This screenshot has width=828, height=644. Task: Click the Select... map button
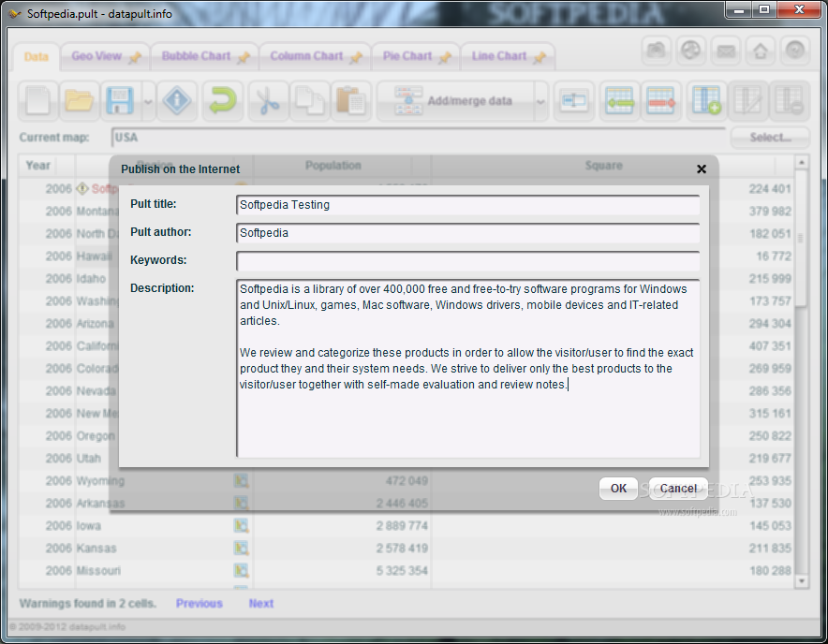770,138
